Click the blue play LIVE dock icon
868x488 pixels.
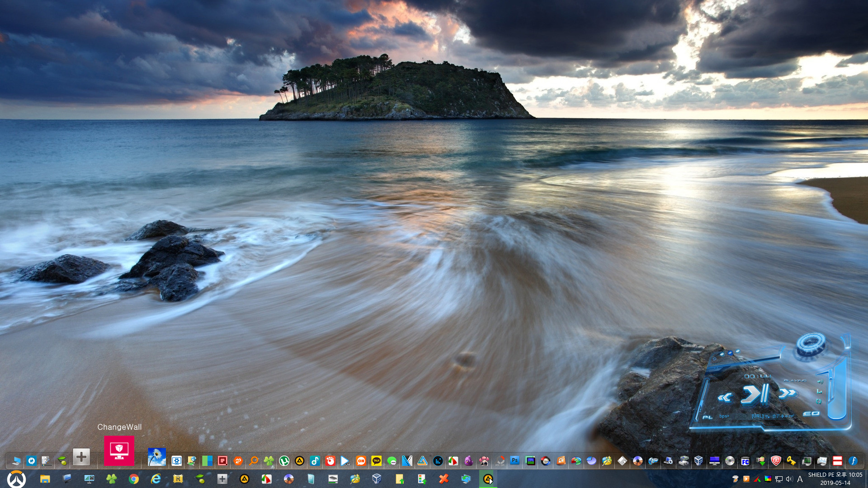tap(345, 460)
